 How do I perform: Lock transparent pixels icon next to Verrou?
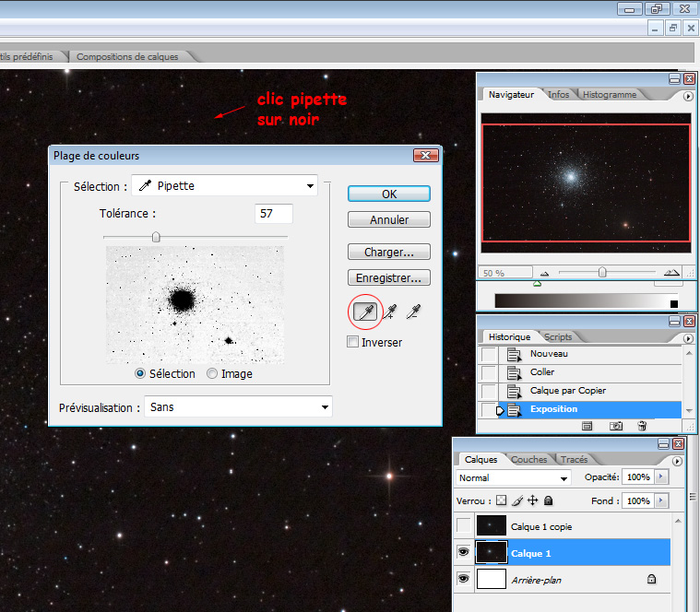point(502,500)
